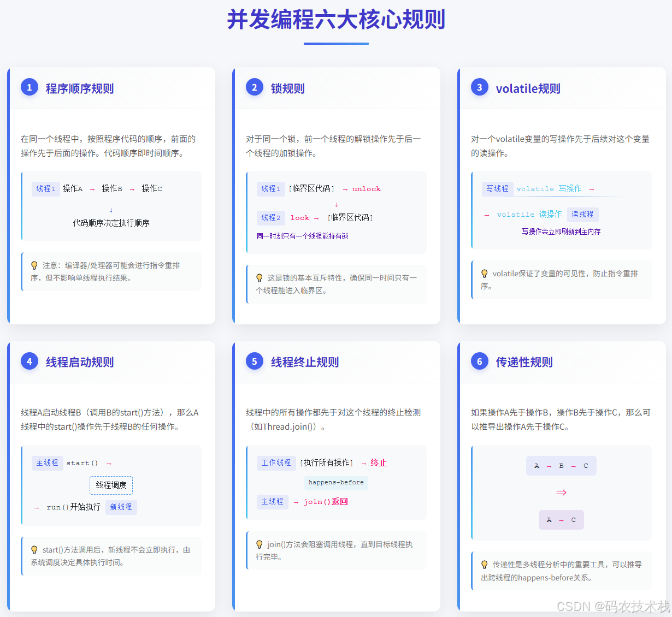Toggle the 线程2 label in the 锁规则 card
This screenshot has width=672, height=617.
[x=270, y=217]
